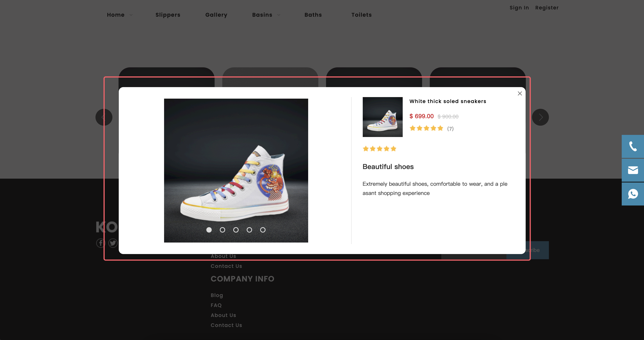Open the Gallery menu item
644x340 pixels.
[216, 15]
